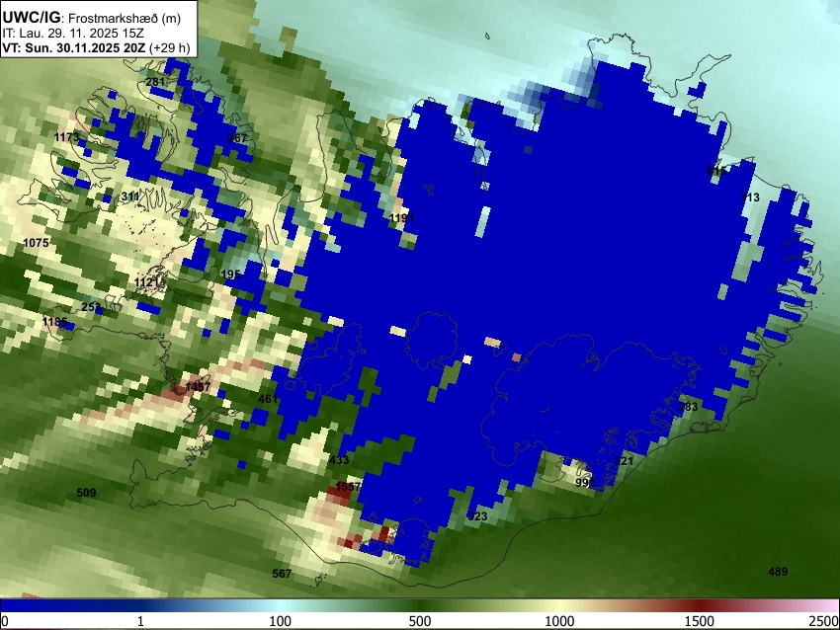Click the map value 283
Screen dimensions: 840x630
pyautogui.click(x=689, y=407)
